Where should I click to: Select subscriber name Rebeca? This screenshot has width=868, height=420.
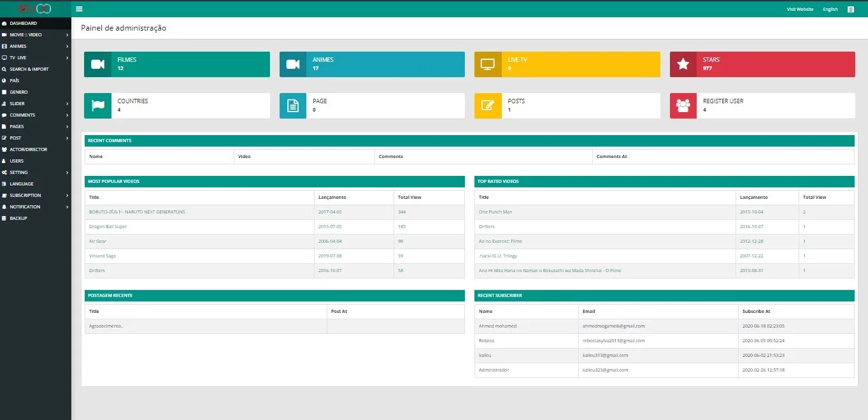pyautogui.click(x=487, y=341)
